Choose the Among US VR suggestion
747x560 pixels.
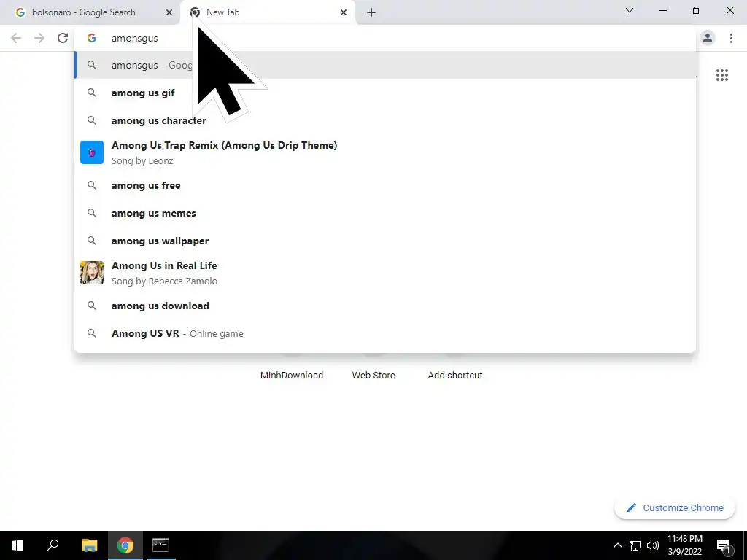tap(385, 333)
